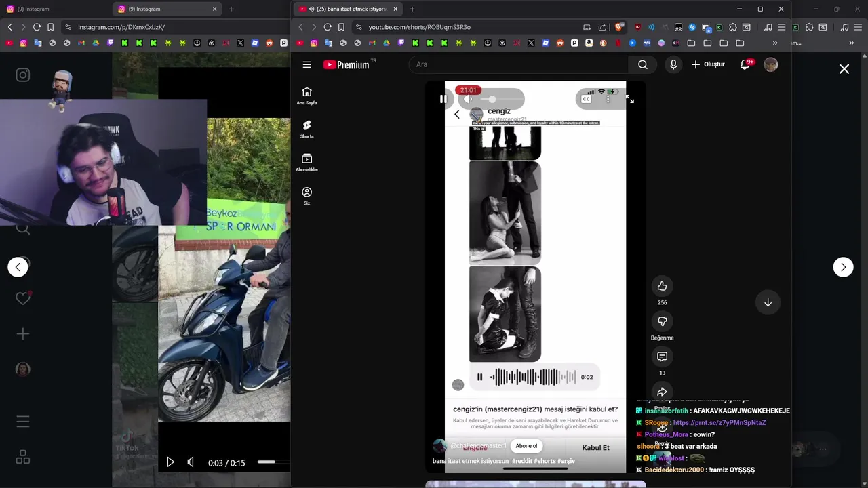The image size is (868, 488).
Task: Click the #reddit hashtag
Action: coord(521,461)
